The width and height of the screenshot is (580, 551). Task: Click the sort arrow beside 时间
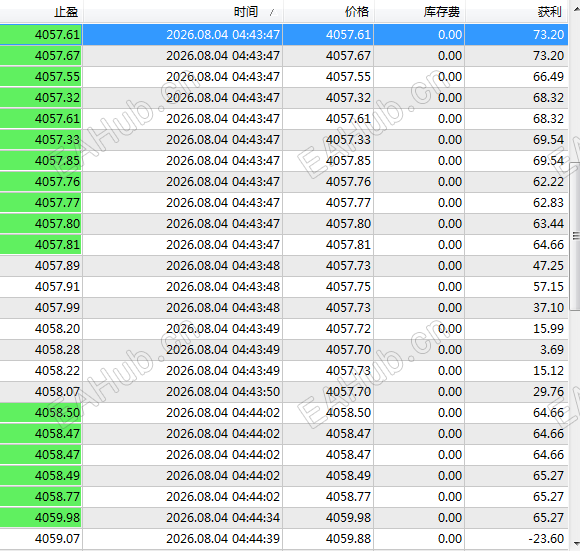[x=273, y=13]
